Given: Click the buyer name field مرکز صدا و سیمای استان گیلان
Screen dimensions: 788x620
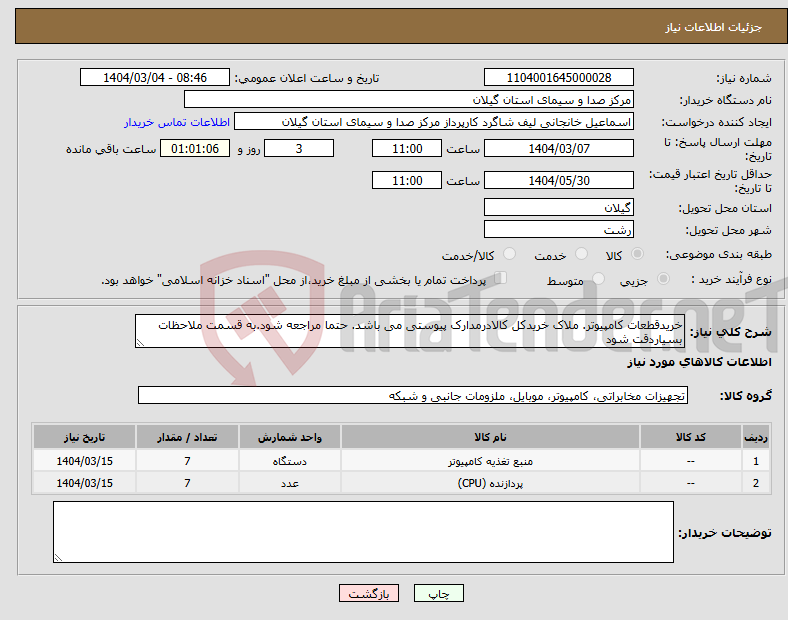Looking at the screenshot, I should click(409, 99).
